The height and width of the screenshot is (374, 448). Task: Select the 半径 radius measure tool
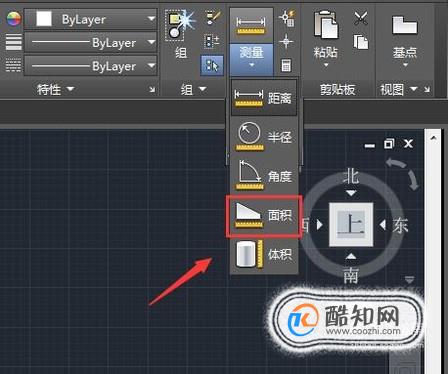(x=264, y=136)
